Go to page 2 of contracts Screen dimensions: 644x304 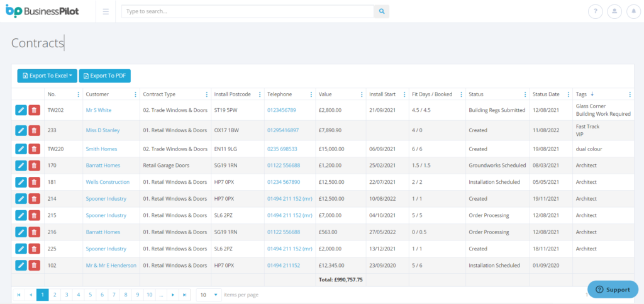[55, 295]
